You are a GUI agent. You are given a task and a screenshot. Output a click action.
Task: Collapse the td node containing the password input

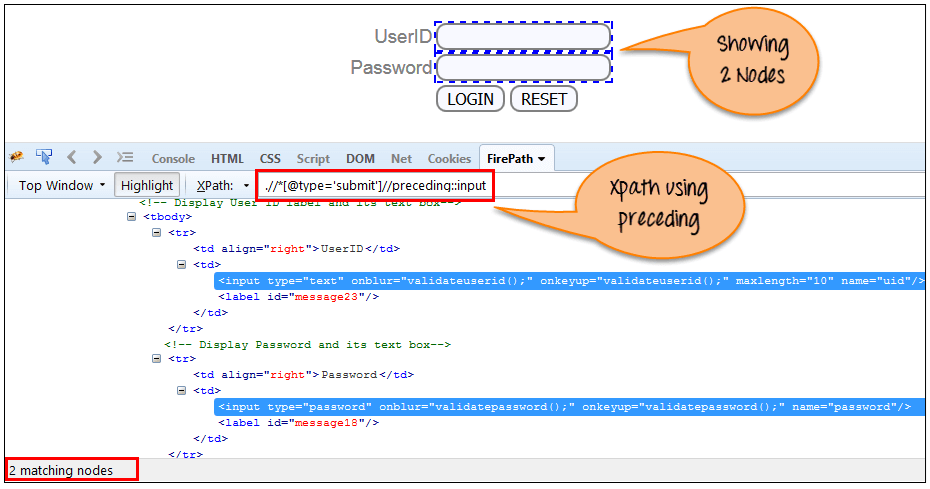pos(181,391)
